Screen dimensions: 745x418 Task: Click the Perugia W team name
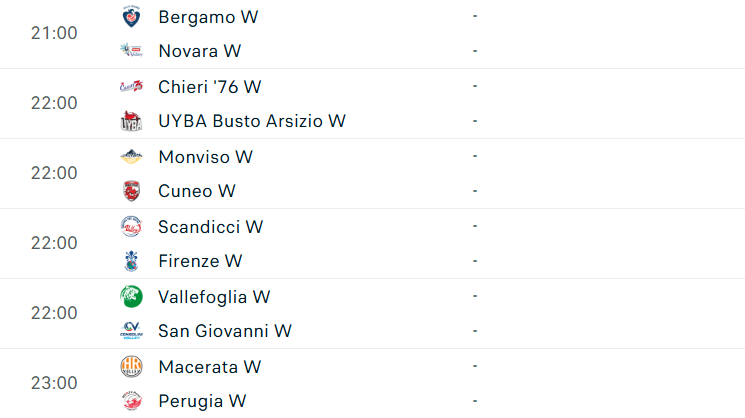click(x=202, y=401)
